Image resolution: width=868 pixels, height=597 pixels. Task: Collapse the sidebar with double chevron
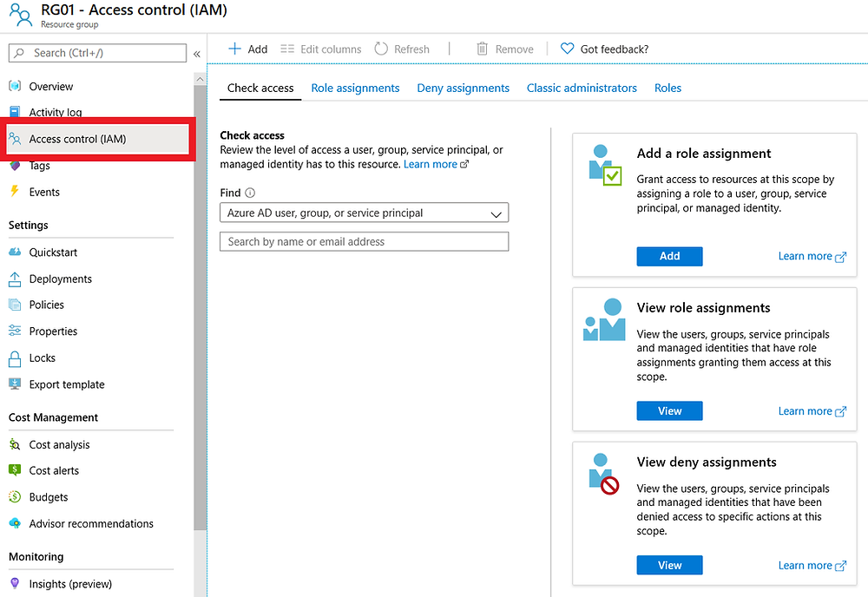(x=196, y=54)
